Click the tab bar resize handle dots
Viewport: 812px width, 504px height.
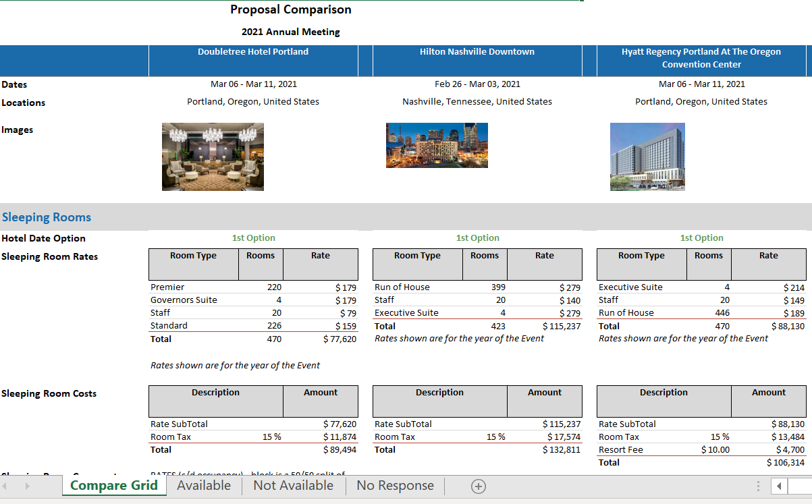point(759,486)
